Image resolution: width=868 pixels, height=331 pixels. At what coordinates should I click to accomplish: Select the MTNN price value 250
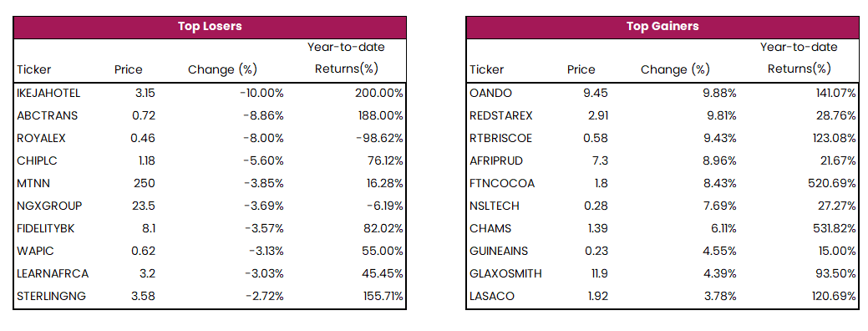(x=144, y=183)
